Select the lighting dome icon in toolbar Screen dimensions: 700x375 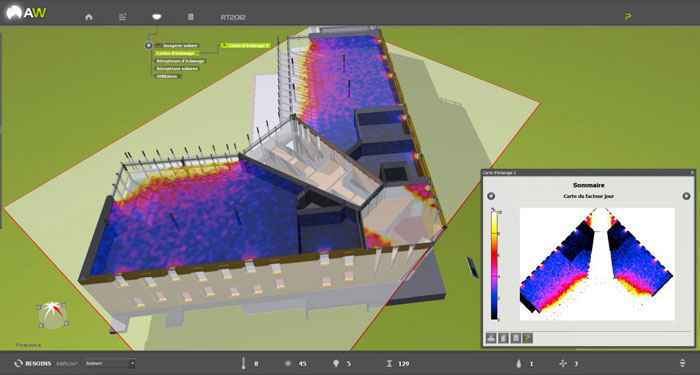tap(156, 17)
